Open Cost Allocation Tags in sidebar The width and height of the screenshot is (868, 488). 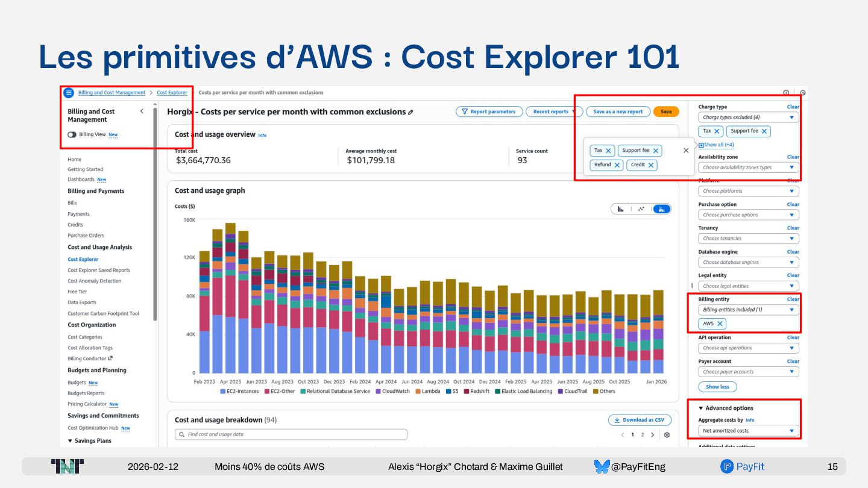click(x=90, y=348)
